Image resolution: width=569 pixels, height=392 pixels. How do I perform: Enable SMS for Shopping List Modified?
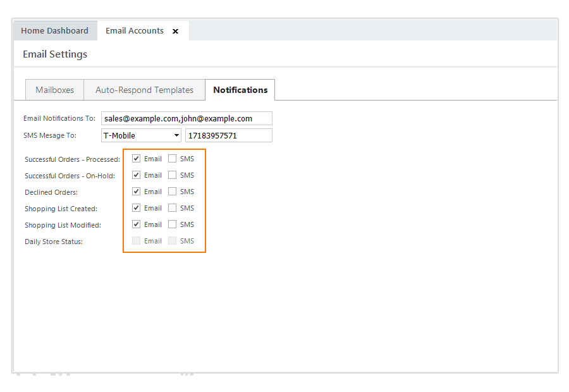point(173,224)
